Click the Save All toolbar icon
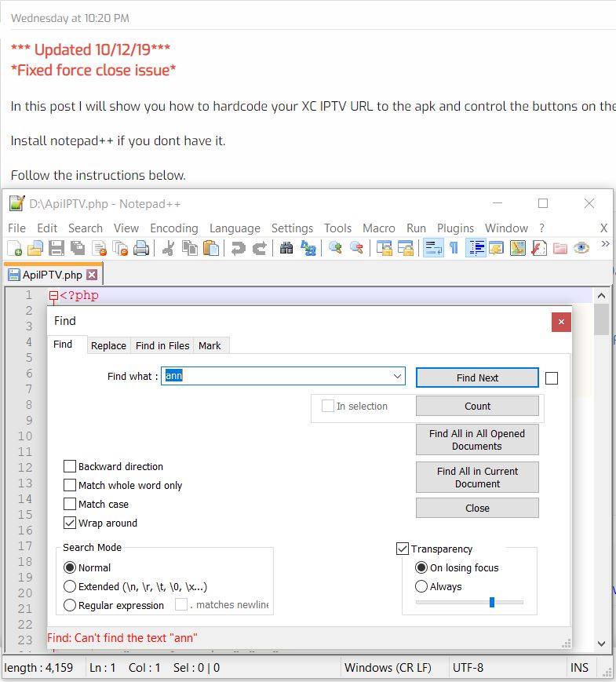This screenshot has height=682, width=616. coord(78,248)
